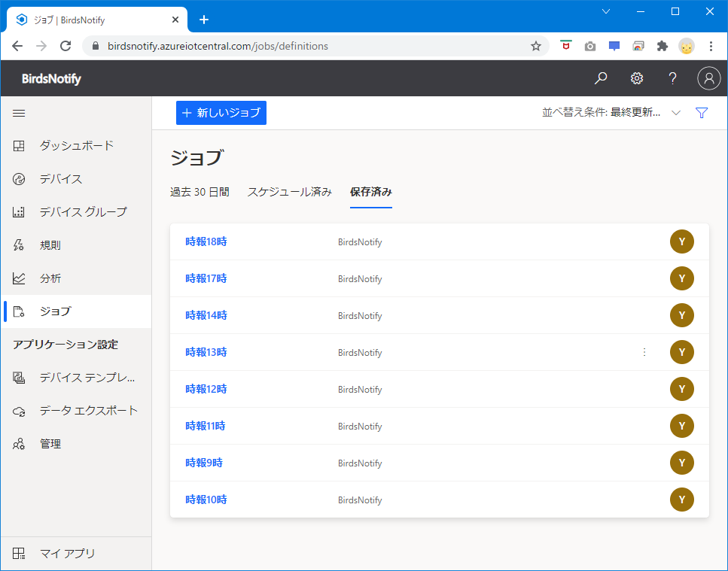
Task: Open the browser extensions puzzle icon
Action: 663,46
